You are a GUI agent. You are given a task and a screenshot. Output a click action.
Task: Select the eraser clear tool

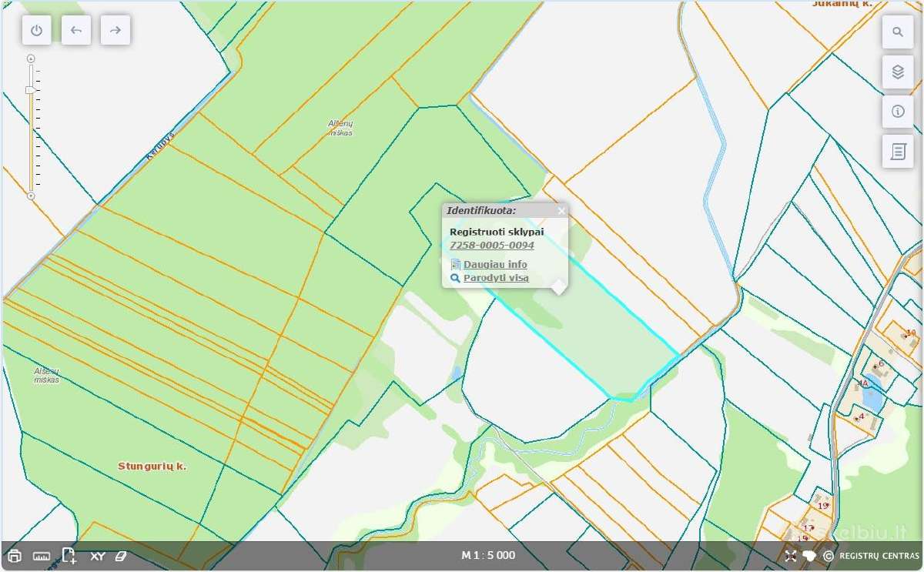click(x=120, y=556)
